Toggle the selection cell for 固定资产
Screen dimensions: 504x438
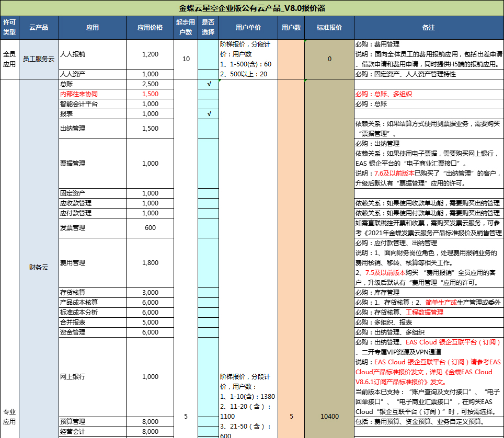208,193
